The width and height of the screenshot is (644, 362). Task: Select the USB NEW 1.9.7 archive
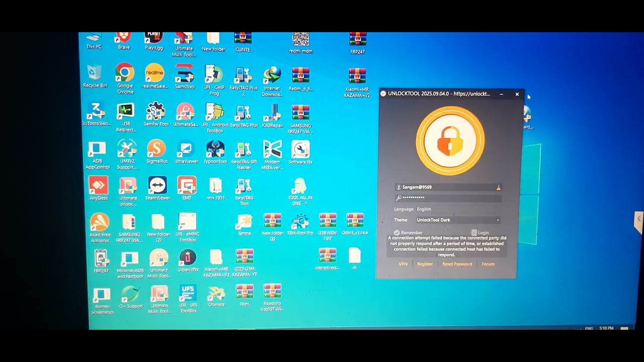(328, 227)
